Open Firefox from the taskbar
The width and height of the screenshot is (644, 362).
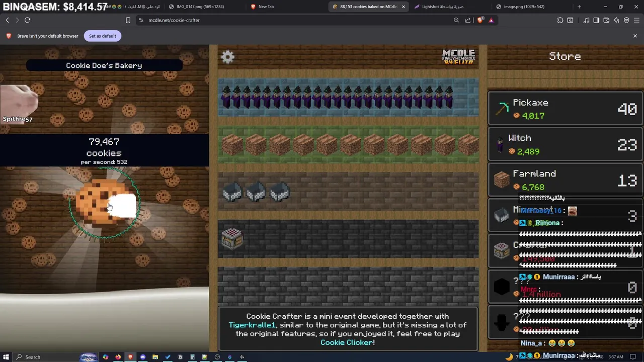pos(118,357)
